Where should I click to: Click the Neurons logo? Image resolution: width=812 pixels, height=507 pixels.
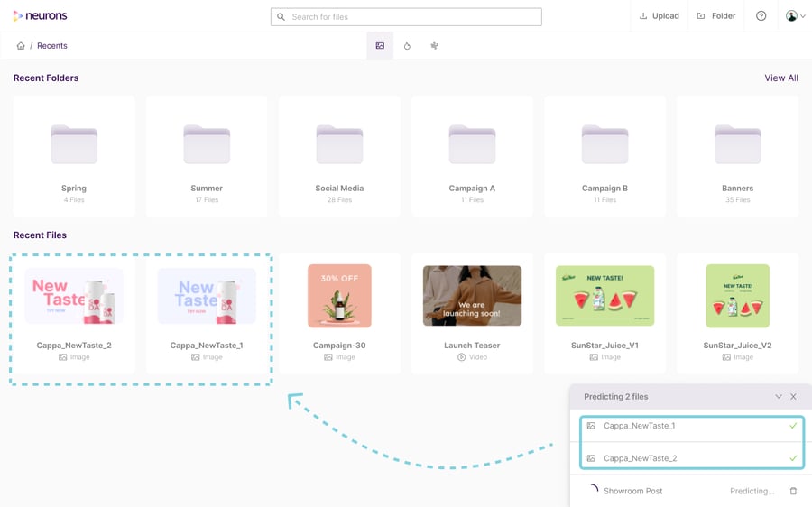40,16
